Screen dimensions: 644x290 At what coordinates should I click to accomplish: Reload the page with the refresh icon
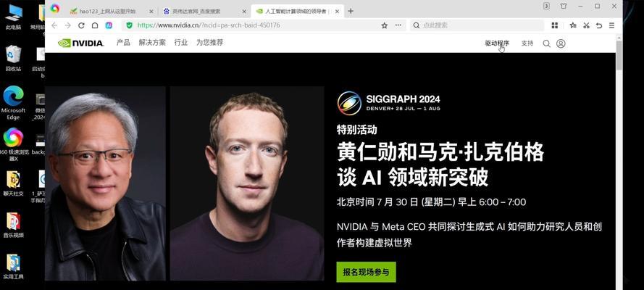coord(81,25)
